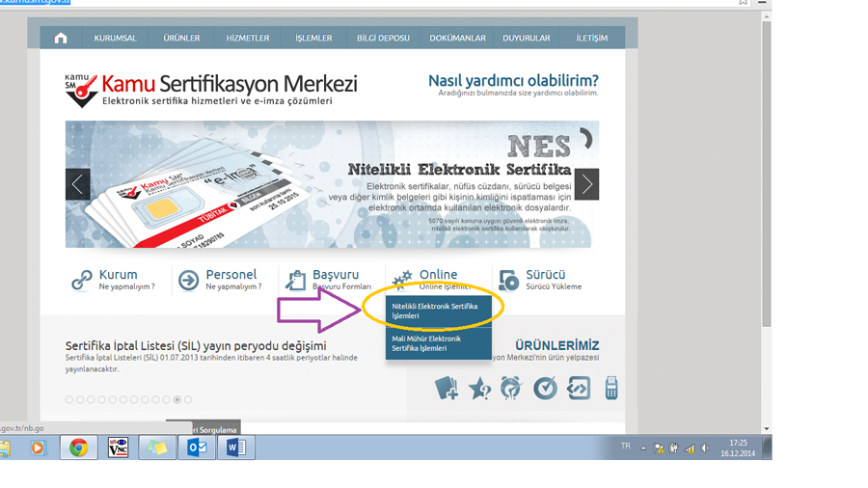868x488 pixels.
Task: Open Action Center flag tray icon
Action: pyautogui.click(x=659, y=448)
